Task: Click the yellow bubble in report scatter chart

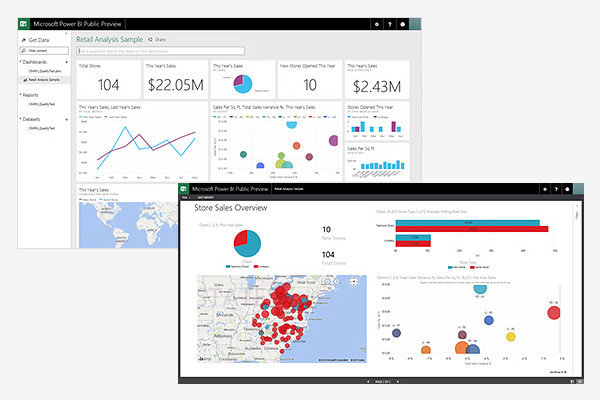Action: click(511, 337)
